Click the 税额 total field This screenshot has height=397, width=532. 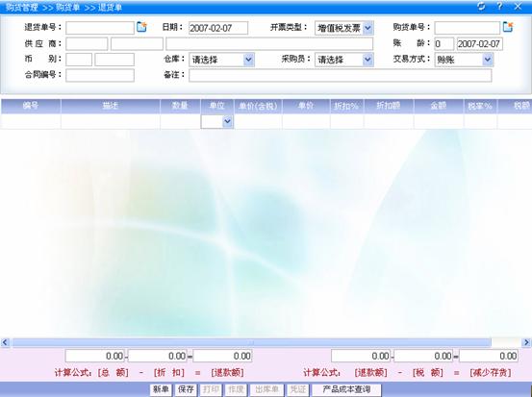(x=423, y=356)
